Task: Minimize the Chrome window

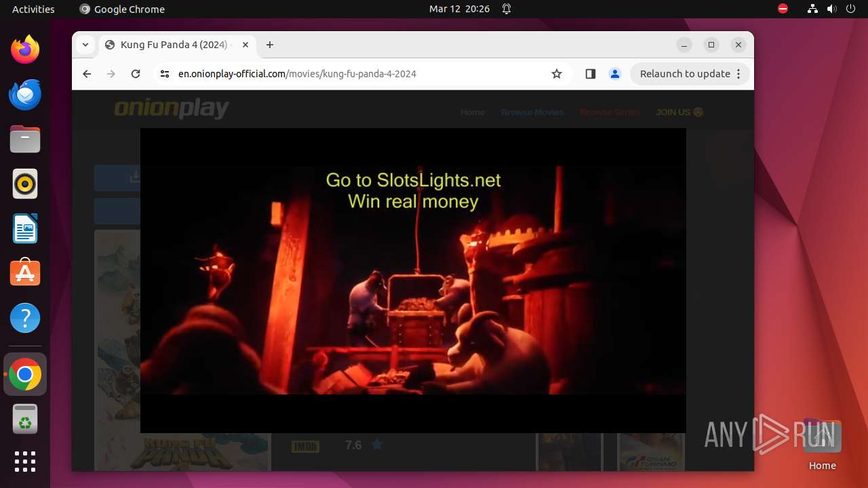Action: click(684, 45)
